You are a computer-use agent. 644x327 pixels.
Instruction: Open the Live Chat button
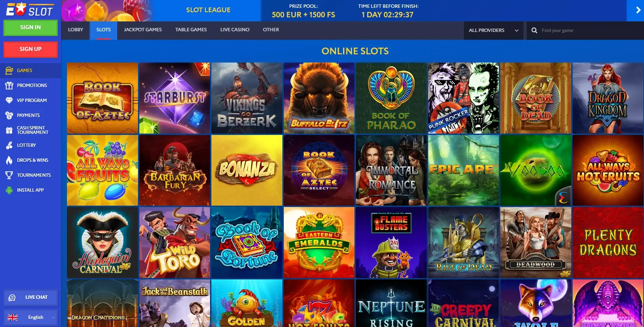coord(31,297)
